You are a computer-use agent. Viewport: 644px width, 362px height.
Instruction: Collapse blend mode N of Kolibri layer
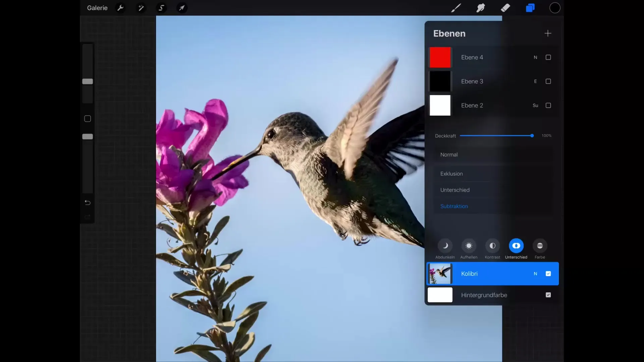[x=535, y=274]
